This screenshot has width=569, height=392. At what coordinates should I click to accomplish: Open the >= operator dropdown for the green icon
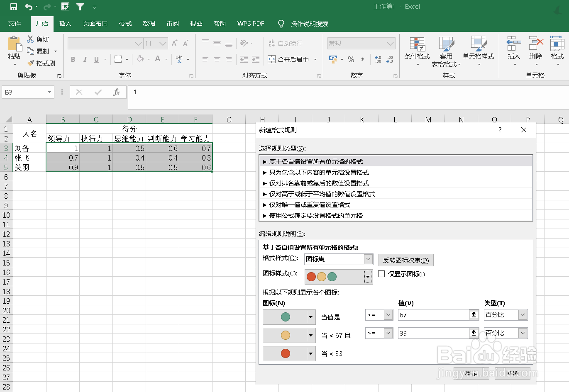387,315
